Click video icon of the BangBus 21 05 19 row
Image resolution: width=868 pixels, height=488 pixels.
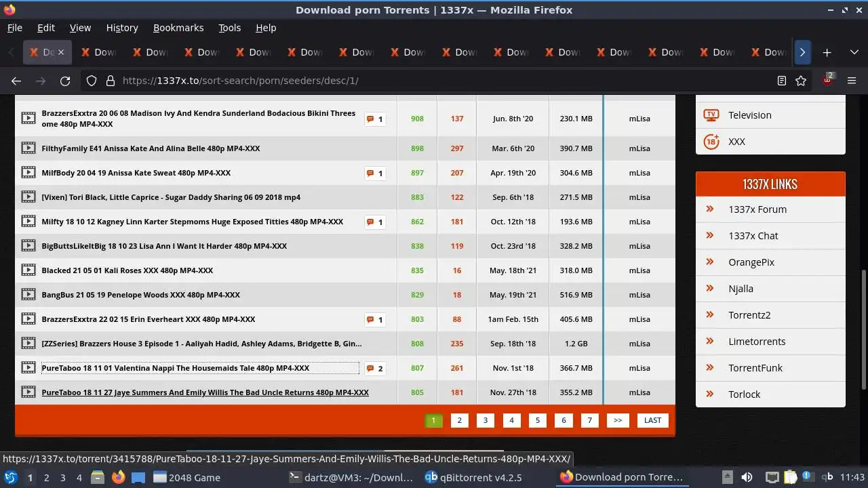[x=28, y=295]
